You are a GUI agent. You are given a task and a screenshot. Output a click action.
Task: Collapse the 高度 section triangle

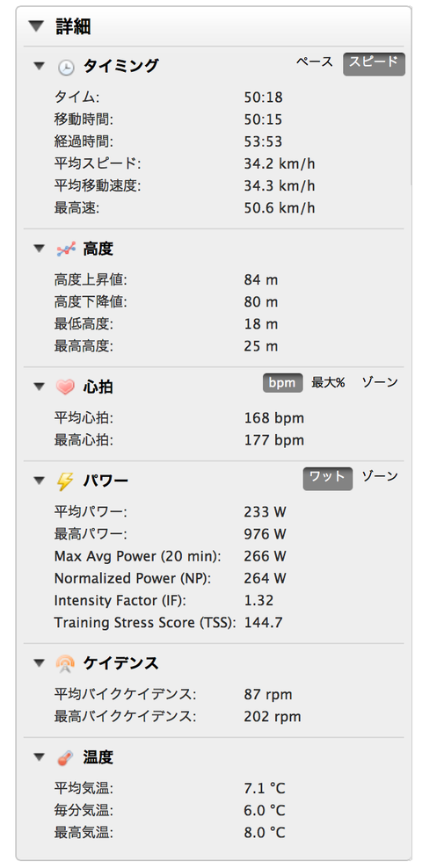(38, 249)
